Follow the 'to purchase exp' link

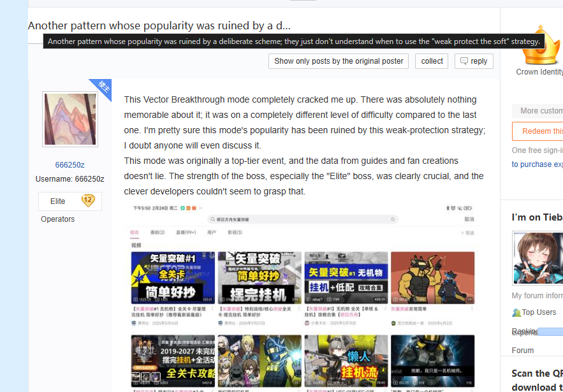click(537, 164)
